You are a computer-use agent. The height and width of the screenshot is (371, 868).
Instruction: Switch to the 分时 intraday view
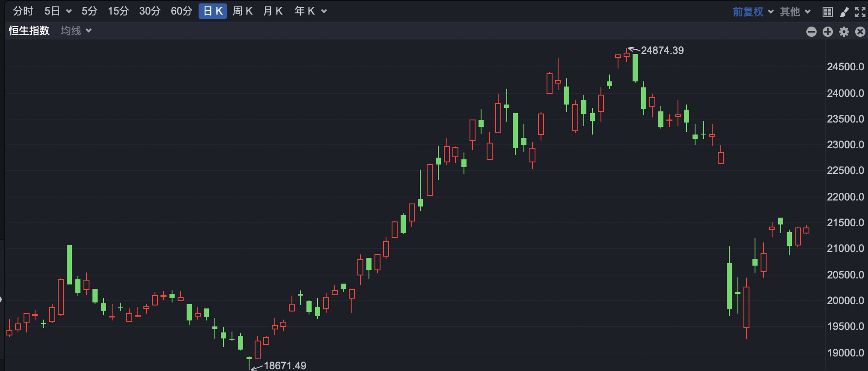click(x=23, y=11)
